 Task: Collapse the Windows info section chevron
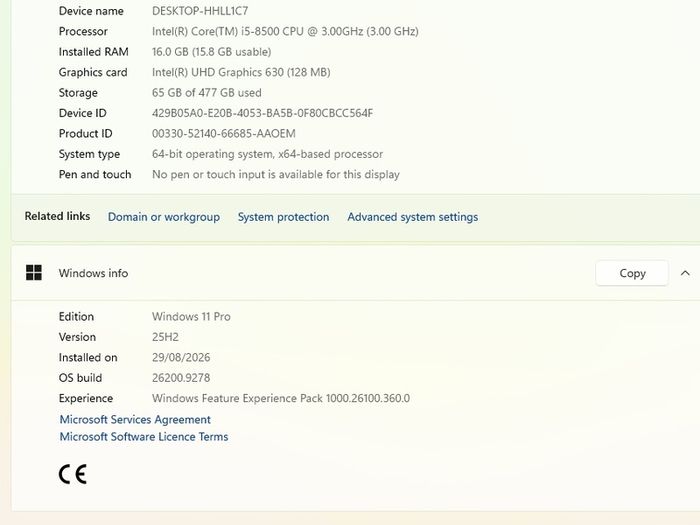point(685,273)
